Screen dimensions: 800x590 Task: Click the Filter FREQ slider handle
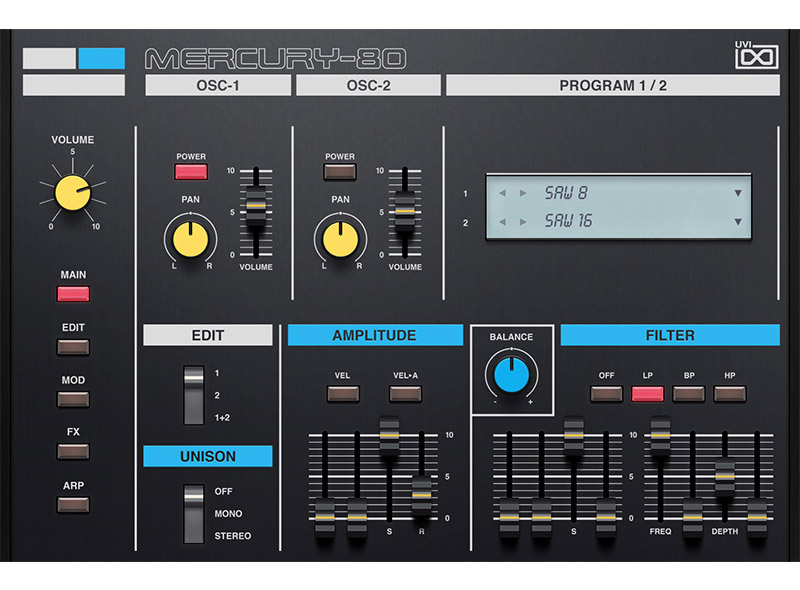coord(660,435)
